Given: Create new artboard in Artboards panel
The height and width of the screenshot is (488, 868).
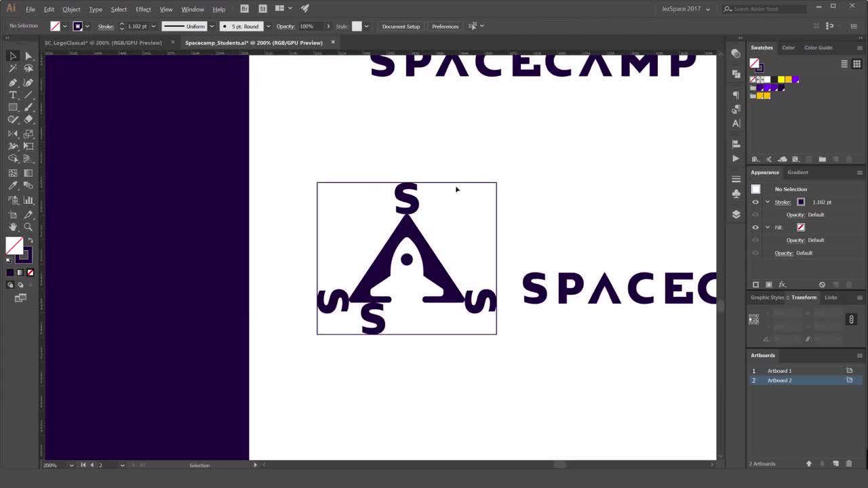Looking at the screenshot, I should [x=835, y=464].
